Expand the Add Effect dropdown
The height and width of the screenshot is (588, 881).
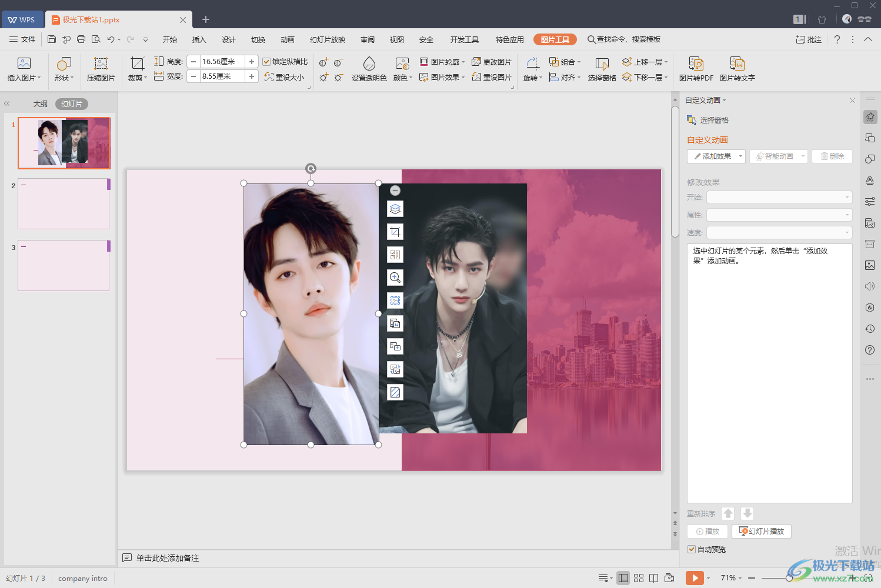pyautogui.click(x=740, y=156)
